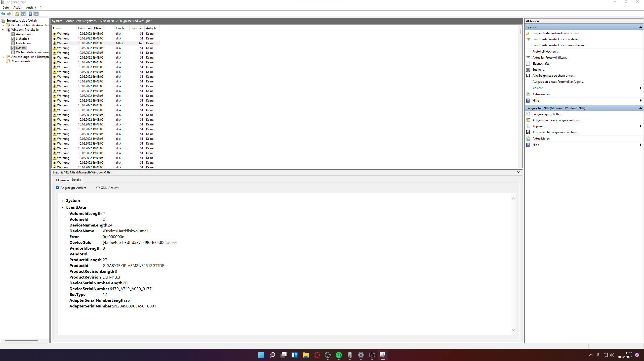This screenshot has height=361, width=644.
Task: Expand Benutzerdefinierte Ansichten tree node
Action: click(x=3, y=25)
